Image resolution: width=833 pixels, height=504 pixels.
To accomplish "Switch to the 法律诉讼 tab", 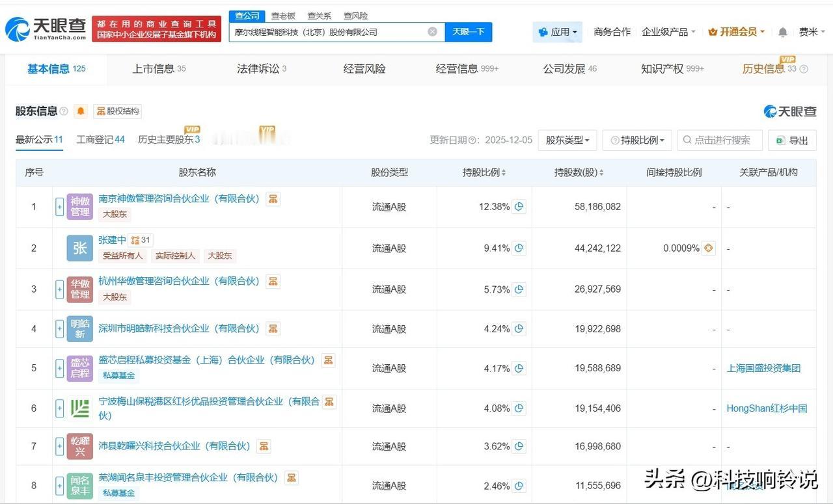I will [262, 69].
